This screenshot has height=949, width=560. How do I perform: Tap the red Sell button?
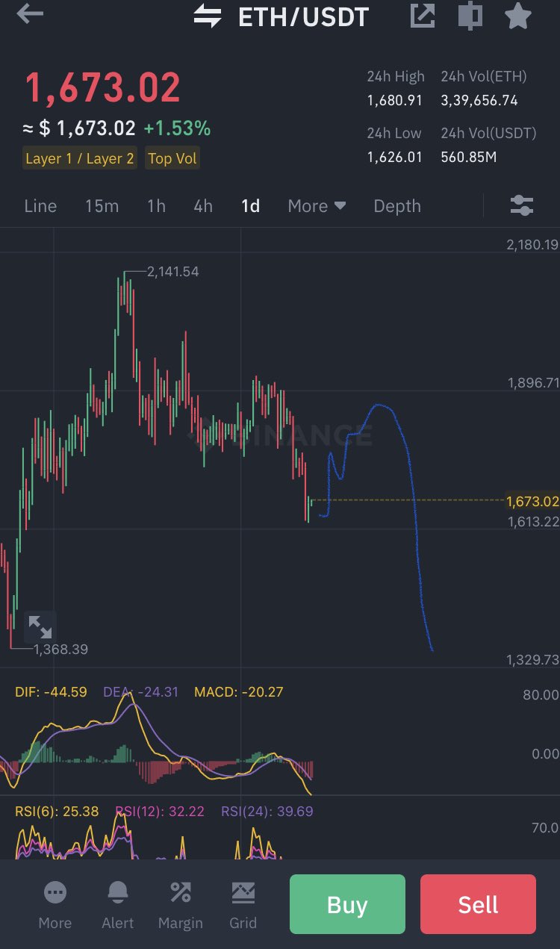coord(478,904)
